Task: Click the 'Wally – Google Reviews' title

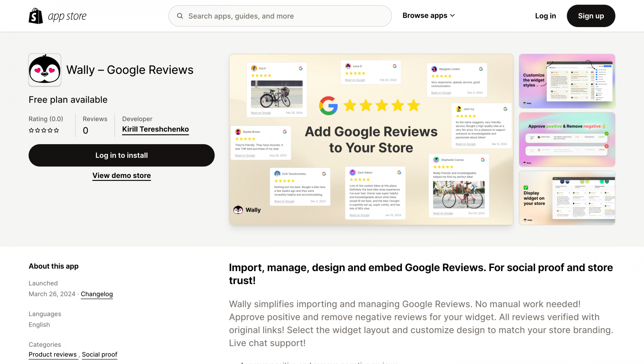Action: pos(130,70)
